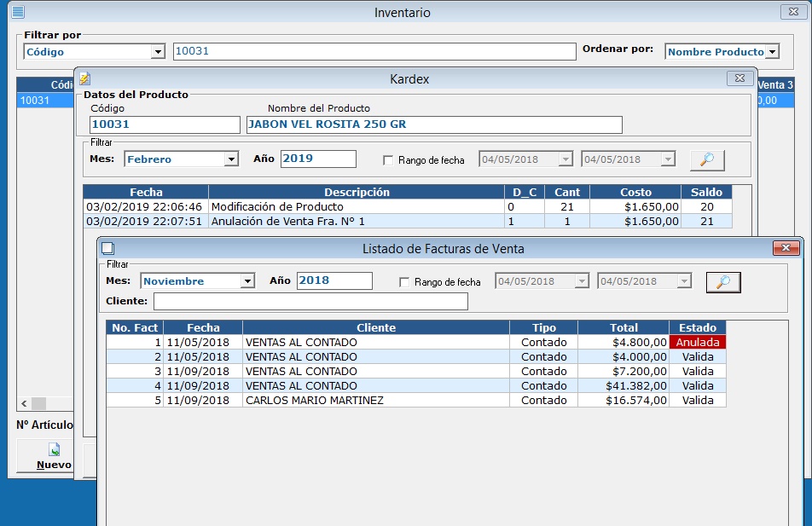Viewport: 812px width, 526px height.
Task: Close the Kardex window
Action: (738, 78)
